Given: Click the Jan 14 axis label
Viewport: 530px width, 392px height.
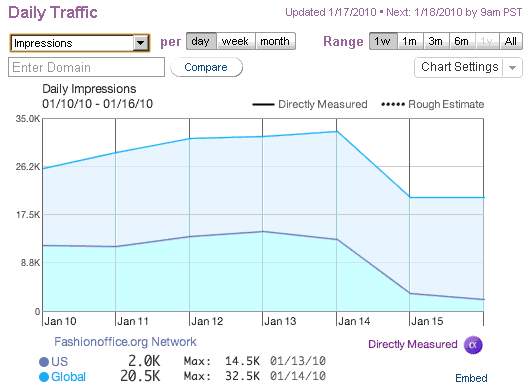Looking at the screenshot, I should click(354, 321).
